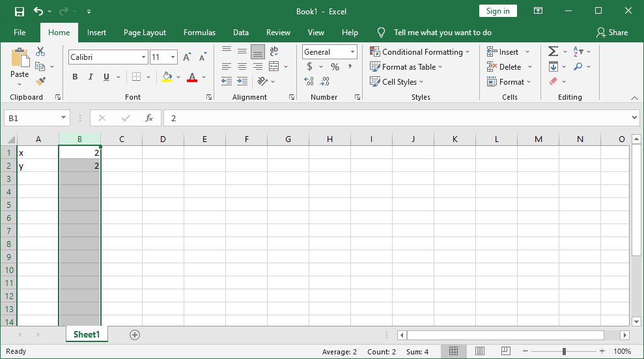Screen dimensions: 644x359
Task: Select the Format Painter brush
Action: tap(40, 81)
